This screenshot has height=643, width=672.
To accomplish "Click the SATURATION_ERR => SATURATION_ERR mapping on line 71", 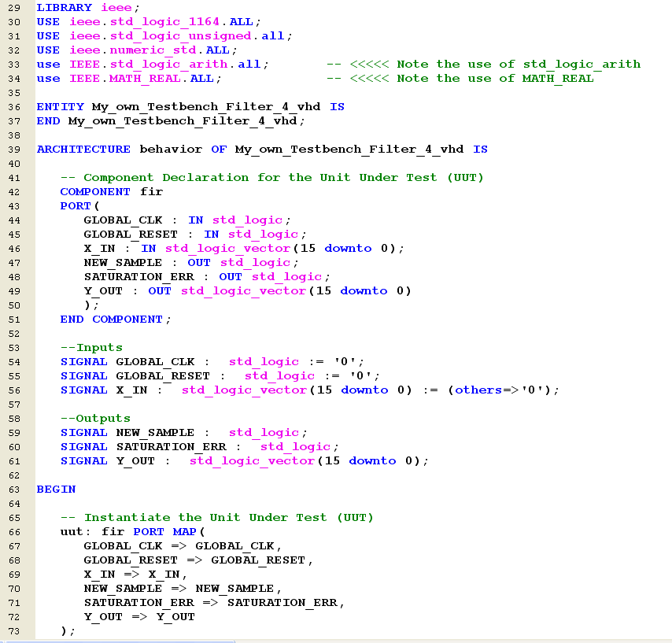I will coord(210,603).
